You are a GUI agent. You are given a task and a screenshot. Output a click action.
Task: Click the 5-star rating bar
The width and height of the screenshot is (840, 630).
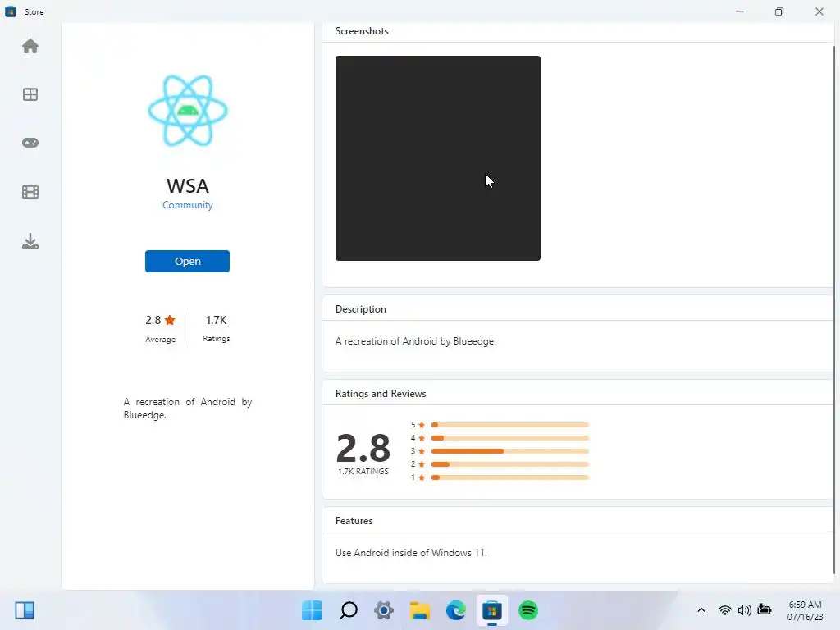tap(510, 425)
